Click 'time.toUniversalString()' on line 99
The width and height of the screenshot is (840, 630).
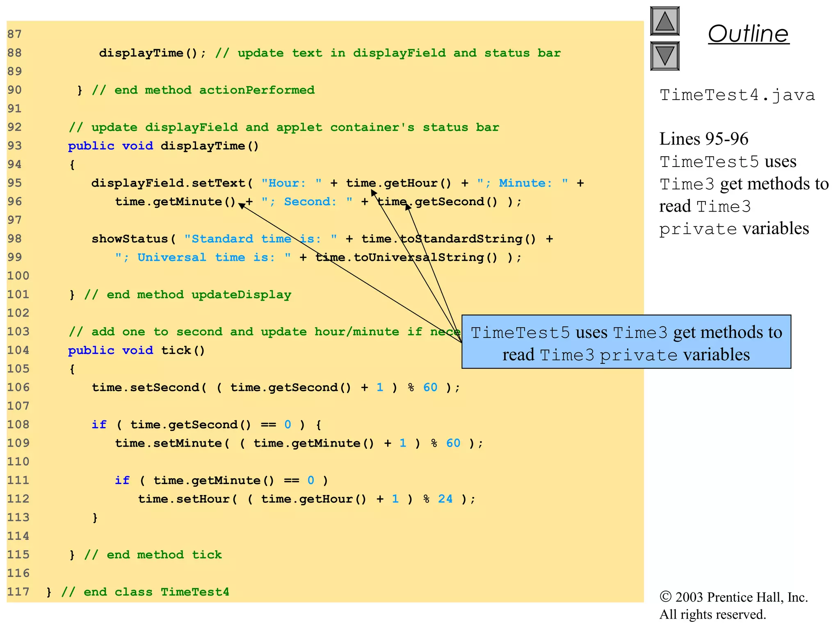tap(406, 258)
